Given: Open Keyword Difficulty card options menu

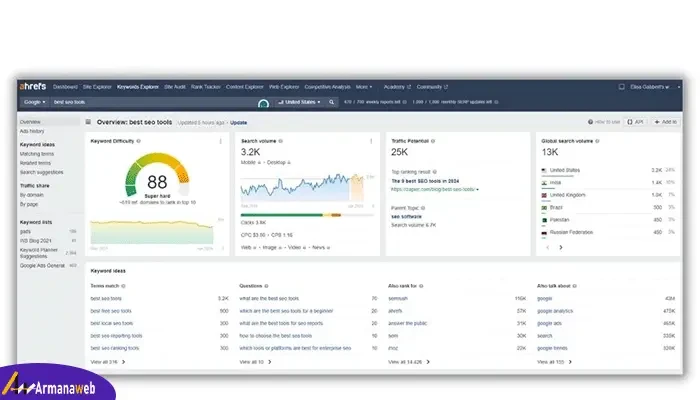Looking at the screenshot, I should 221,141.
